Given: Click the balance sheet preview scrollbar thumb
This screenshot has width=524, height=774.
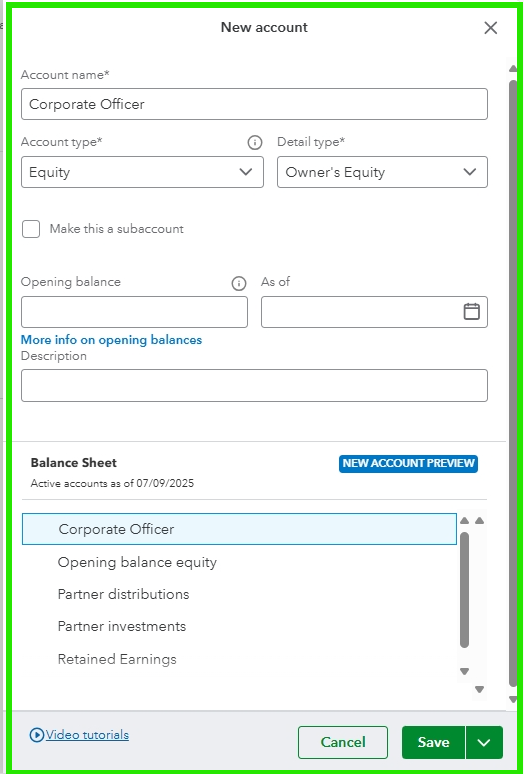Looking at the screenshot, I should tap(464, 589).
